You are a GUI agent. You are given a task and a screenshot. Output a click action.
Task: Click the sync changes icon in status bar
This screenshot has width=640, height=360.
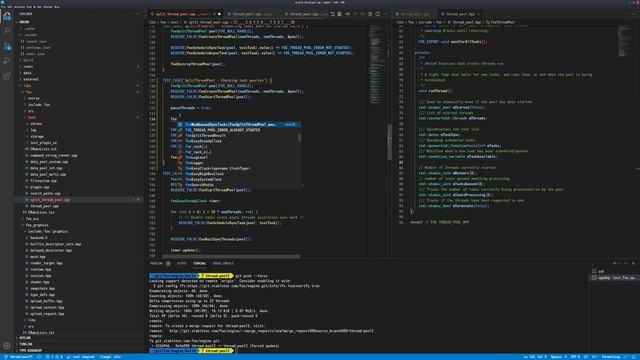click(x=39, y=357)
